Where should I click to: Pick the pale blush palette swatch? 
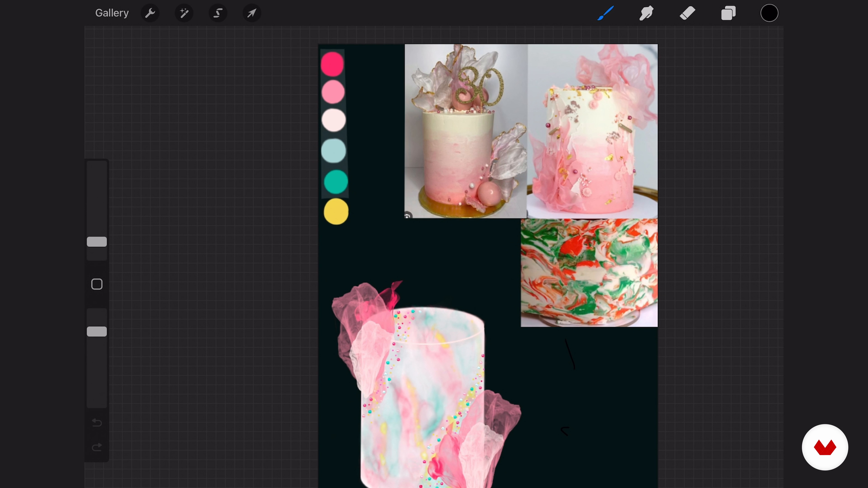[334, 120]
